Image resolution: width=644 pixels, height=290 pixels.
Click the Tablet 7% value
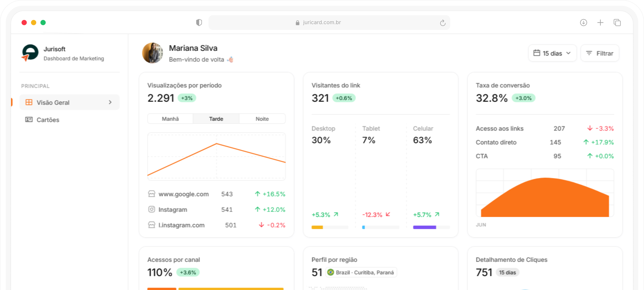coord(369,140)
